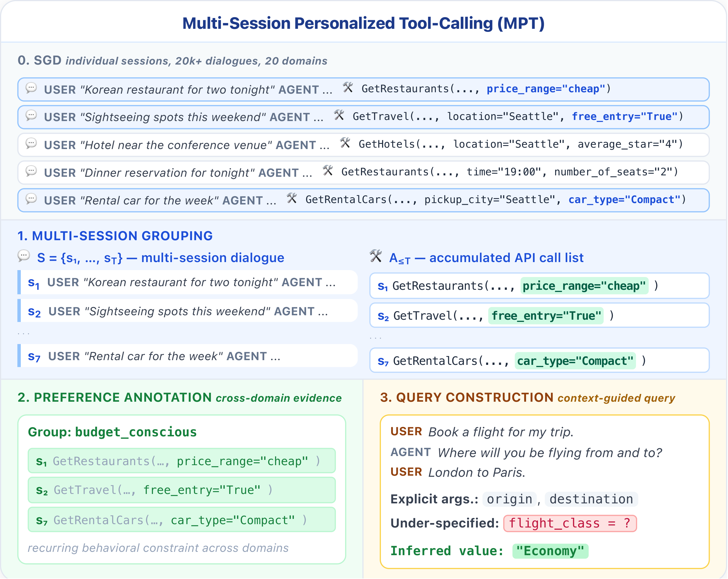Viewport: 728px width, 579px height.
Task: Click the Multi-Session Personalized Tool-Calling title
Action: tap(363, 23)
